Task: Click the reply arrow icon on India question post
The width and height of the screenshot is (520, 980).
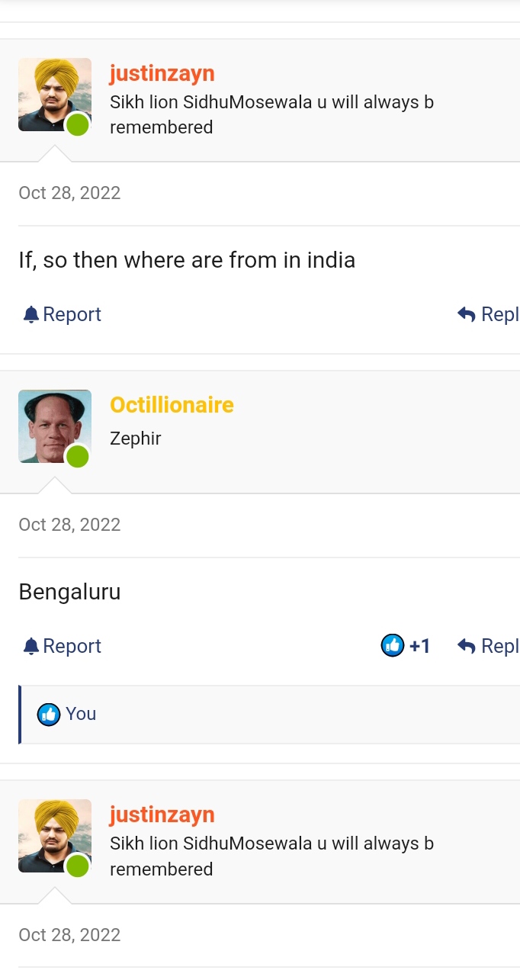Action: pos(467,314)
